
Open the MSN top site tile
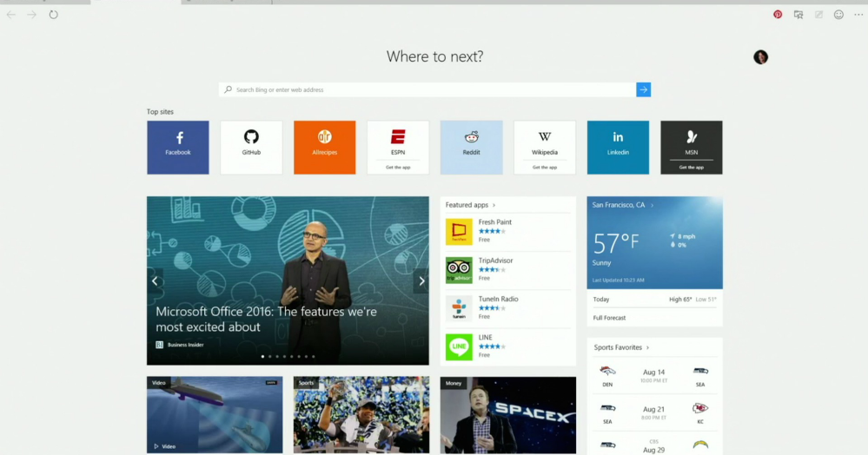[692, 148]
